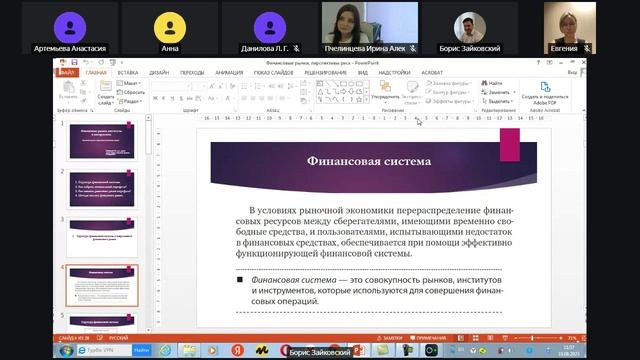Change the font color (A)
Viewport: 640px width, 360px height.
pyautogui.click(x=228, y=98)
